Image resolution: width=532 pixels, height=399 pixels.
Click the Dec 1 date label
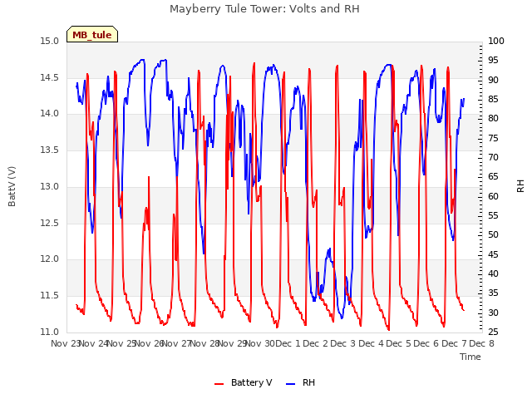click(x=288, y=343)
